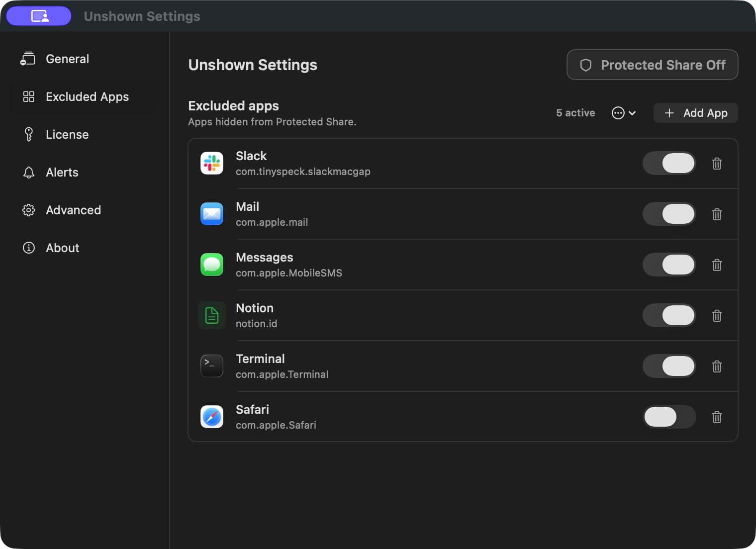This screenshot has height=549, width=756.
Task: Disable the Notion exclusion toggle
Action: click(669, 315)
